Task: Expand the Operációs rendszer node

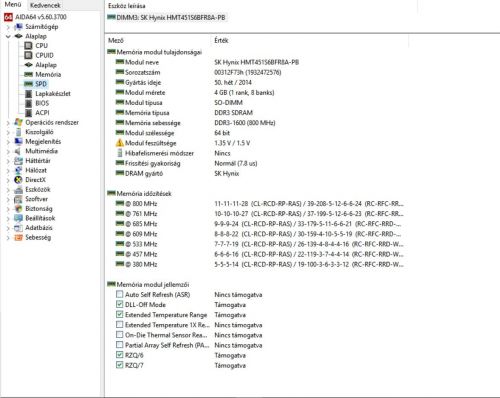Action: click(x=8, y=123)
